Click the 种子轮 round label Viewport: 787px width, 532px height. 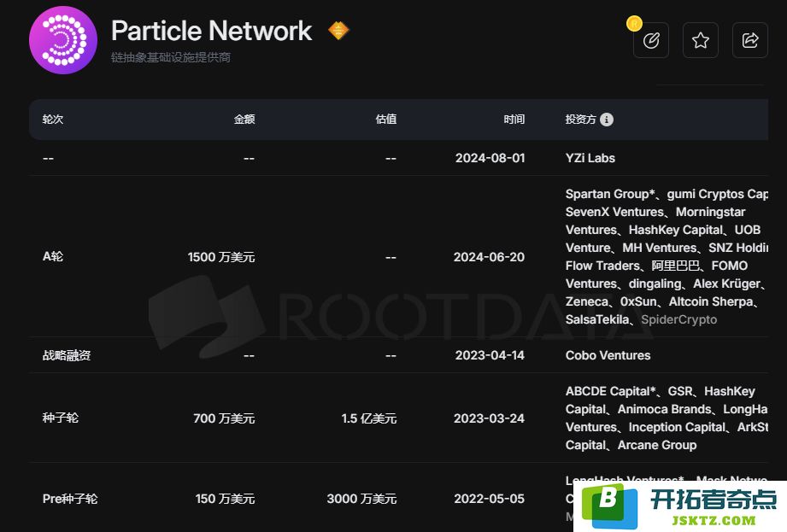point(60,418)
